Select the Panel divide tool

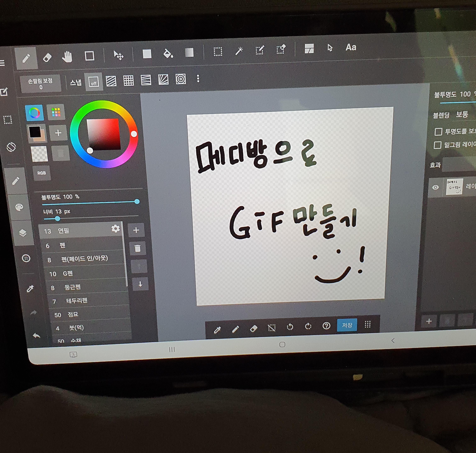click(x=309, y=49)
